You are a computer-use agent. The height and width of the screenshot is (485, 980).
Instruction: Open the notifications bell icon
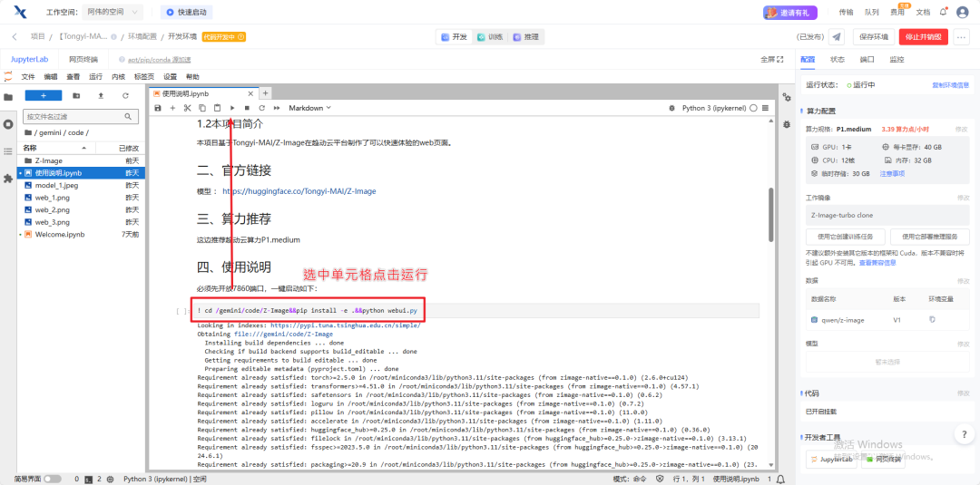943,11
